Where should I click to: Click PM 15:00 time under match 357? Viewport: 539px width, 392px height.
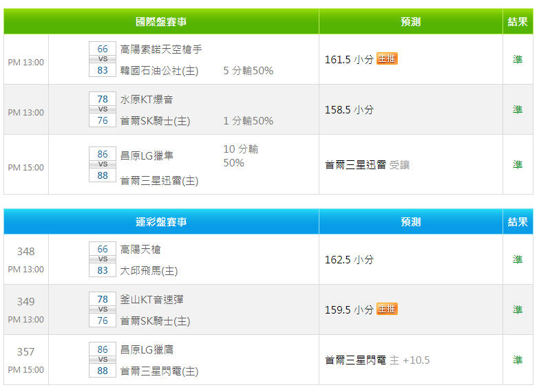coord(25,370)
